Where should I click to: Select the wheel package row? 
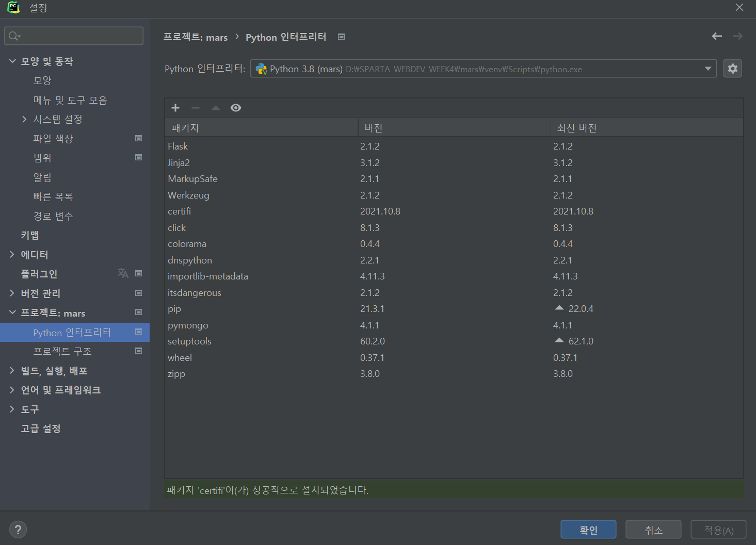(454, 357)
